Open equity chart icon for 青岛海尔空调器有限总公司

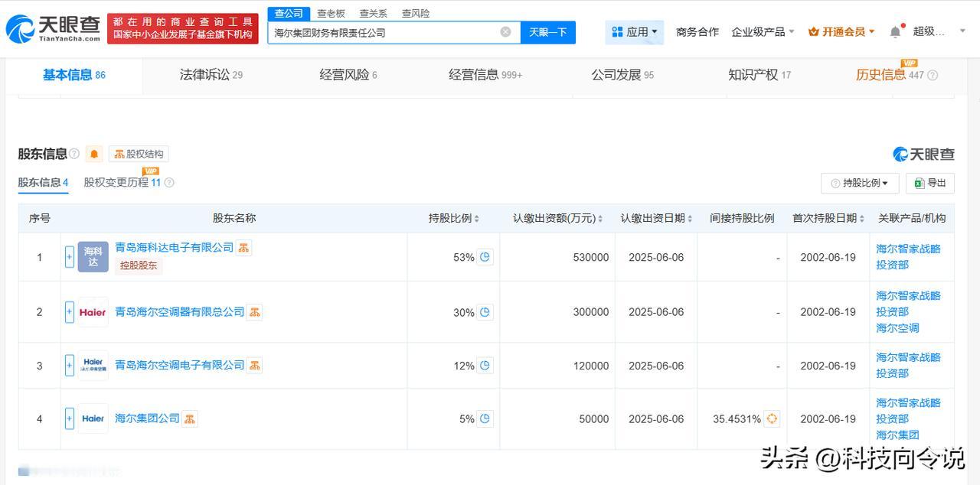[x=254, y=312]
